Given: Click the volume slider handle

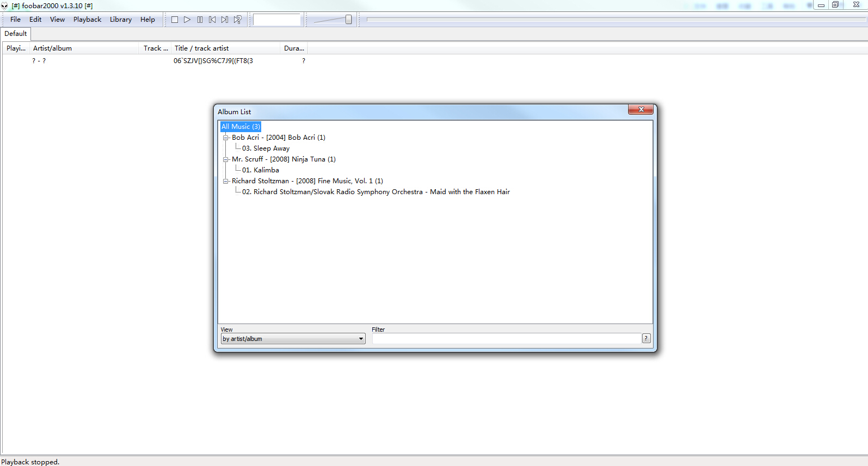Looking at the screenshot, I should (348, 20).
